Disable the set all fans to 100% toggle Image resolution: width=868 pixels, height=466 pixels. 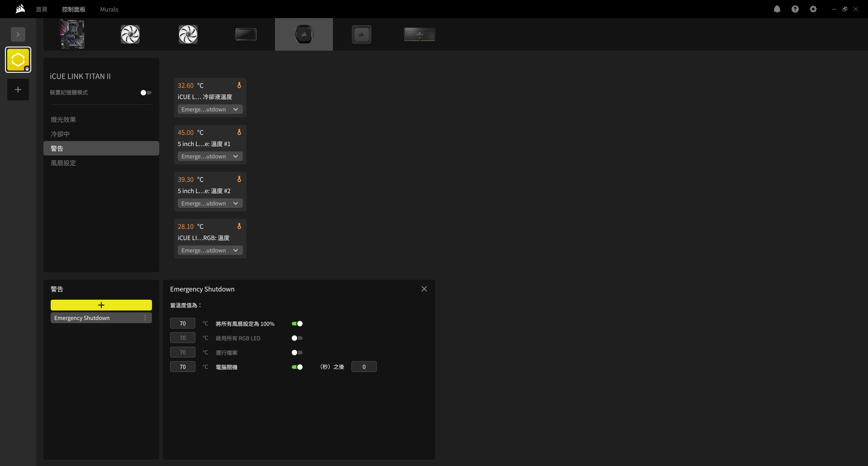(x=297, y=324)
